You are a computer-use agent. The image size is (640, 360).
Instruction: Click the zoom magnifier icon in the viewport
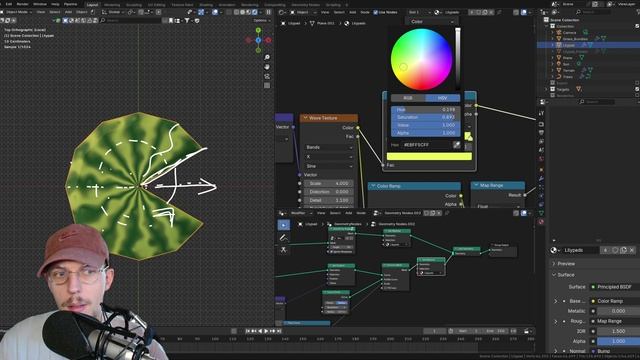[267, 57]
